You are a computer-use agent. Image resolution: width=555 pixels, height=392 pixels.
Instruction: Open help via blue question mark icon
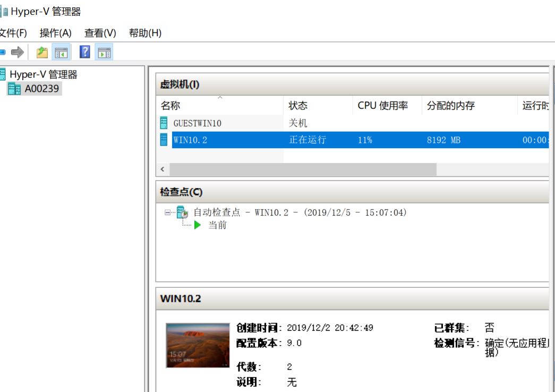(85, 52)
